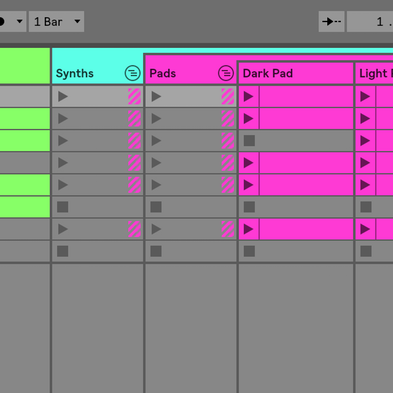393x393 pixels.
Task: Launch the first-row Dark Pad clip
Action: pos(249,97)
